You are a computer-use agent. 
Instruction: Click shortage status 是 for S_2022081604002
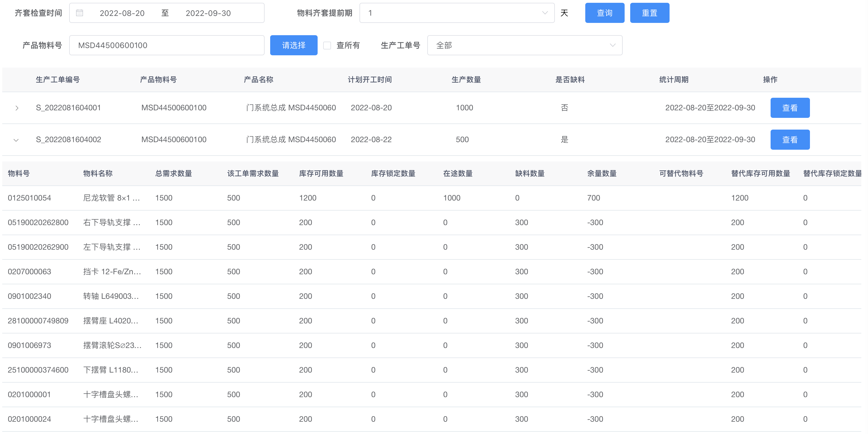pyautogui.click(x=564, y=140)
